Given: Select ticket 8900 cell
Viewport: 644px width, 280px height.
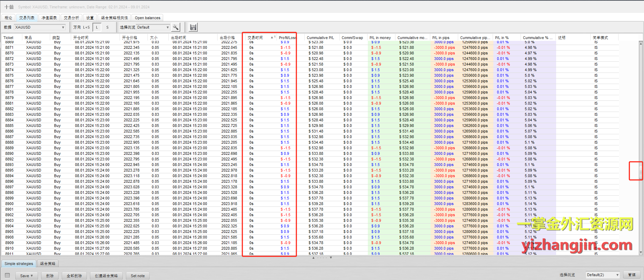Looking at the screenshot, I should (9, 204).
